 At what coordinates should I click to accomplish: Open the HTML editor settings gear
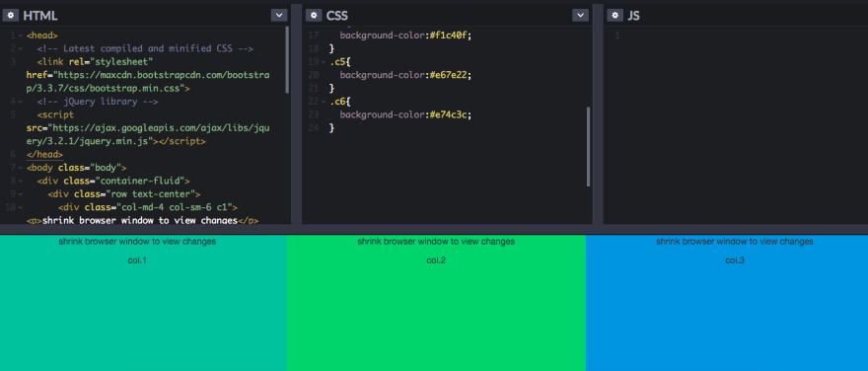[11, 15]
